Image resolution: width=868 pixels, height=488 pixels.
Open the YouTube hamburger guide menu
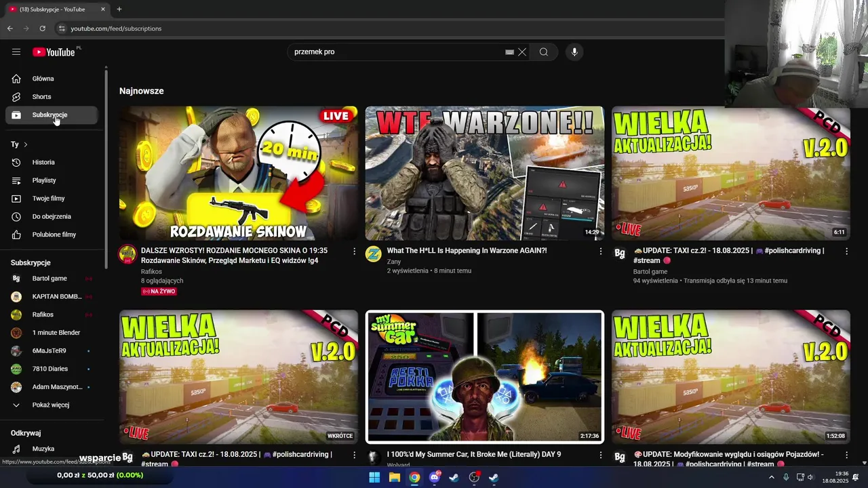(16, 52)
